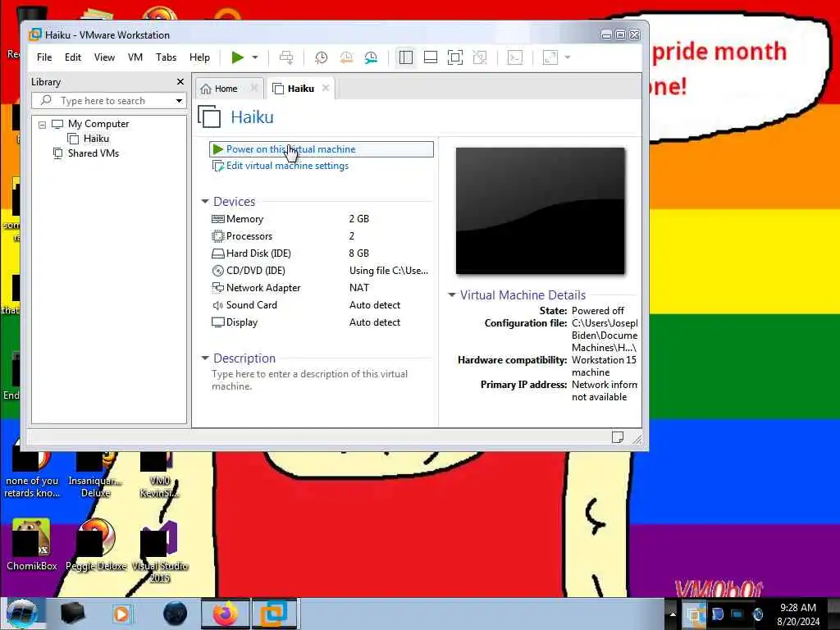Click the Send Ctrl+Alt+Del toolbar icon
This screenshot has width=840, height=630.
(286, 57)
